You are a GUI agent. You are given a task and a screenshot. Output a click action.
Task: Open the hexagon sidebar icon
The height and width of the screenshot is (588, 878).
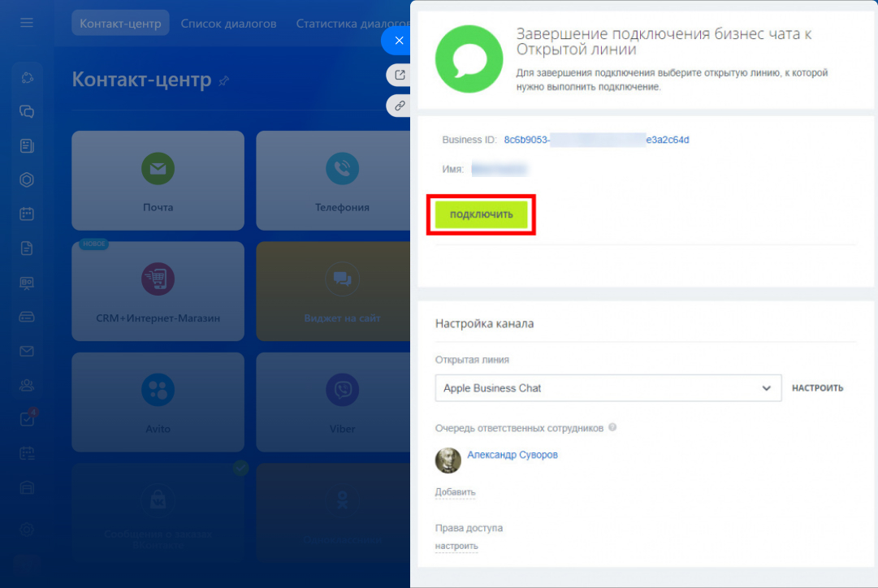[x=26, y=179]
